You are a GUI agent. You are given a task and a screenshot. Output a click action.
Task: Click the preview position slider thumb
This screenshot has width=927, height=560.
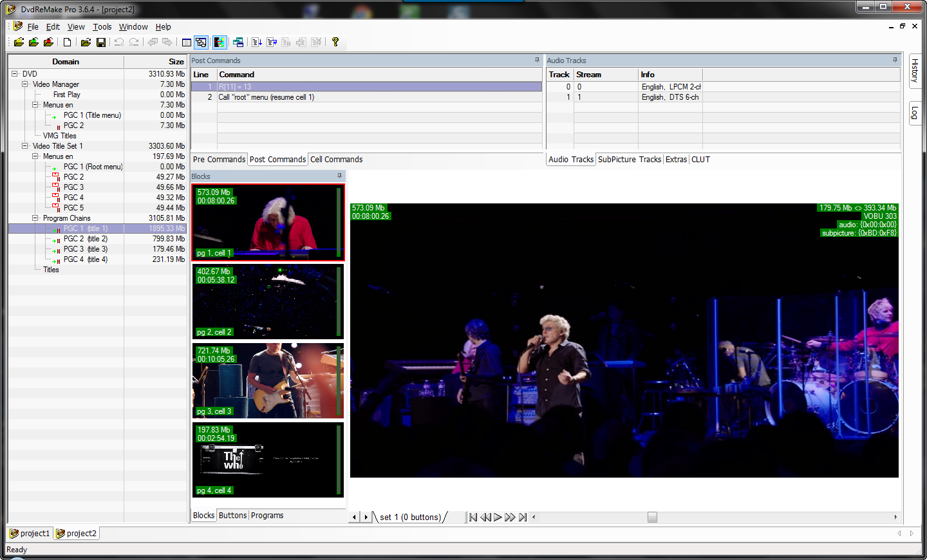click(652, 517)
